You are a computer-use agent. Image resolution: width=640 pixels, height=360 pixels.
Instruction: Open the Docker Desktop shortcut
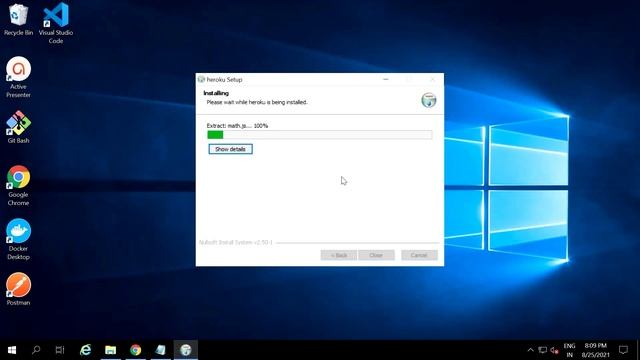click(18, 239)
